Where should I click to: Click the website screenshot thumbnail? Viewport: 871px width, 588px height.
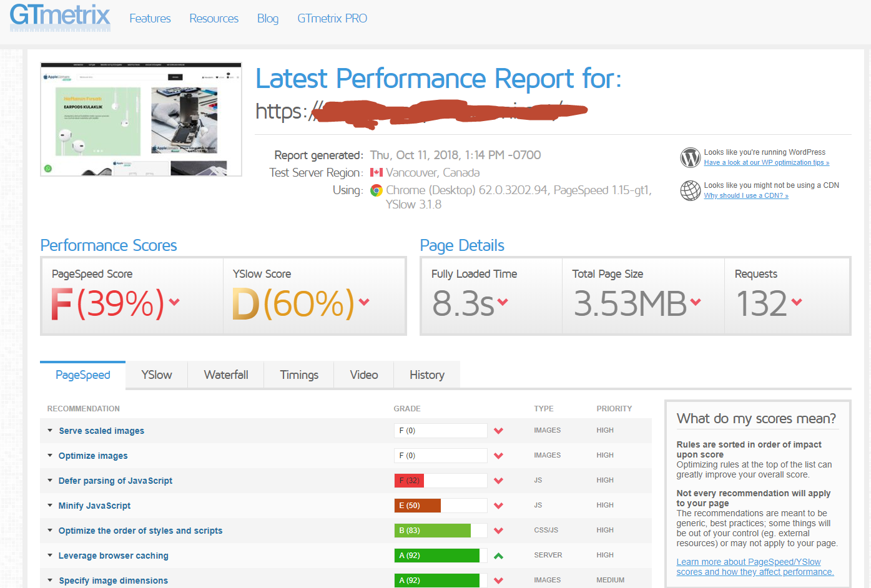point(141,119)
